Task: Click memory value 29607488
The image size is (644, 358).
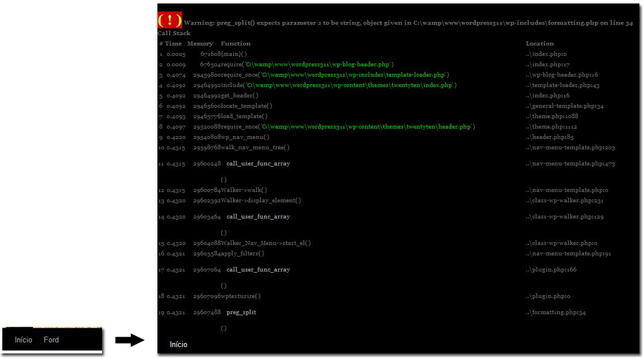Action: click(x=207, y=312)
